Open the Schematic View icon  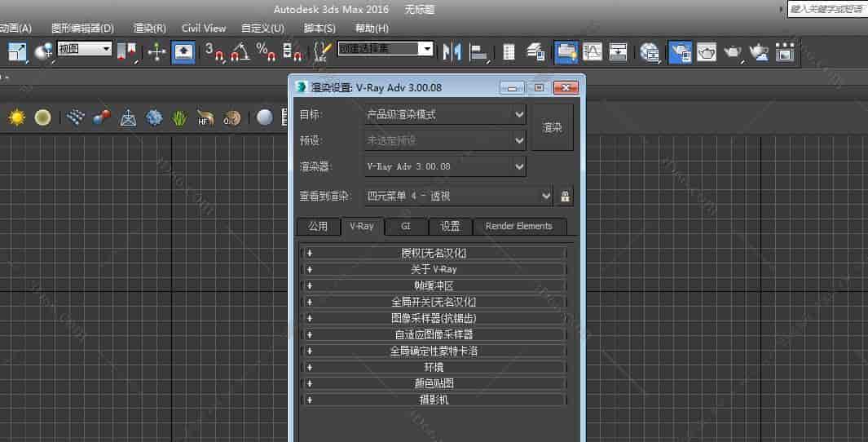click(619, 51)
